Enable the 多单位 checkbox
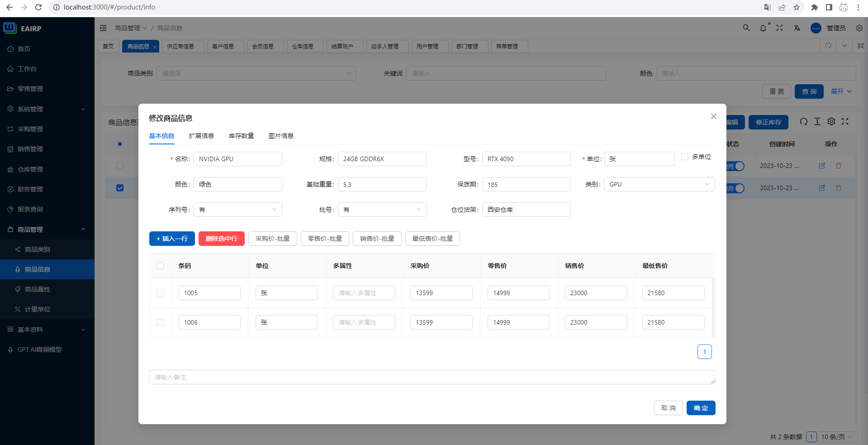Image resolution: width=868 pixels, height=445 pixels. point(685,157)
